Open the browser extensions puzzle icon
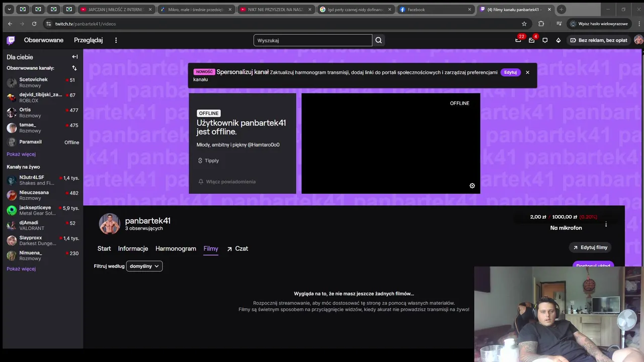644x362 pixels. click(x=541, y=24)
